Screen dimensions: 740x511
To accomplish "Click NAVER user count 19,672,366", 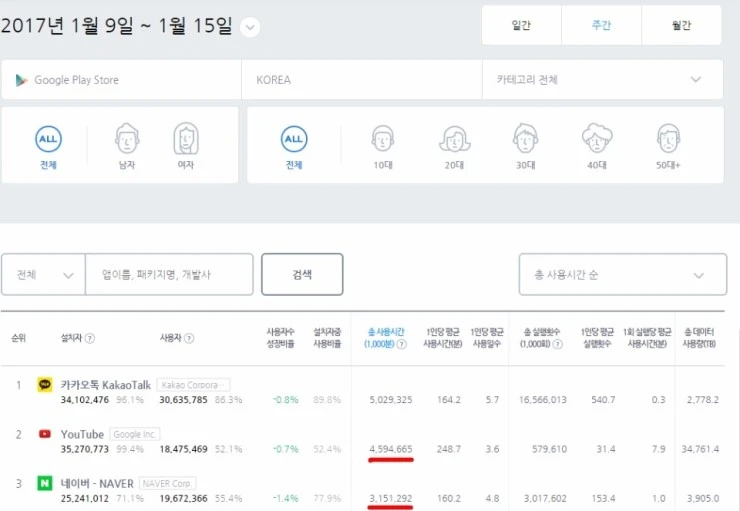I will tap(184, 498).
